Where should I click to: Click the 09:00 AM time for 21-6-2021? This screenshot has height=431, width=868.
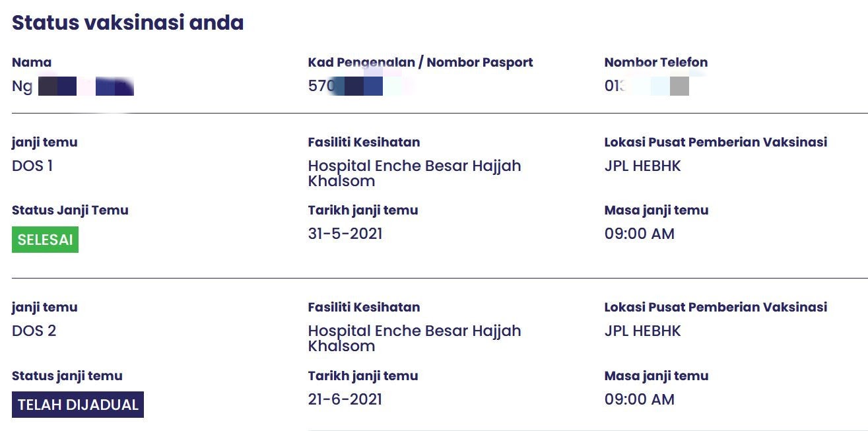click(x=640, y=399)
